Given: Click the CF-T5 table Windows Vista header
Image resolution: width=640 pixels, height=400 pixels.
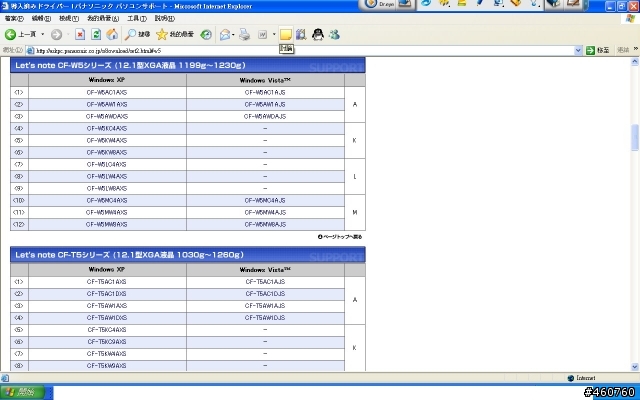Looking at the screenshot, I should point(265,270).
